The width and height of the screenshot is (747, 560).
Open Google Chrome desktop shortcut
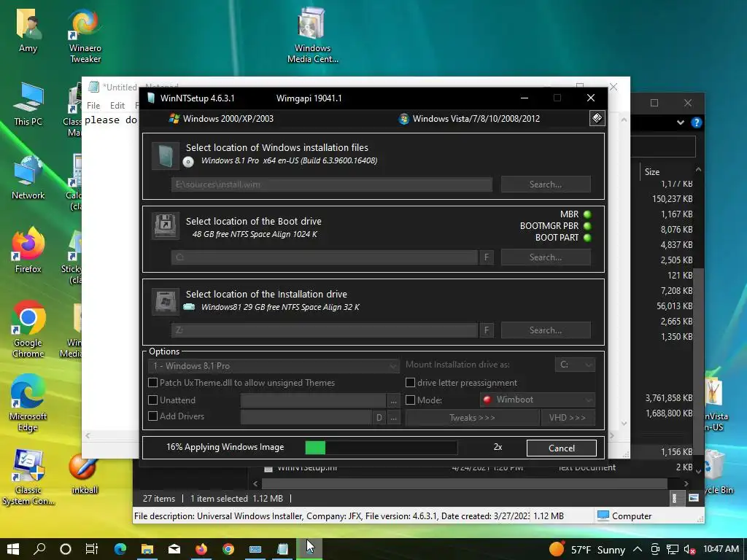(x=28, y=330)
